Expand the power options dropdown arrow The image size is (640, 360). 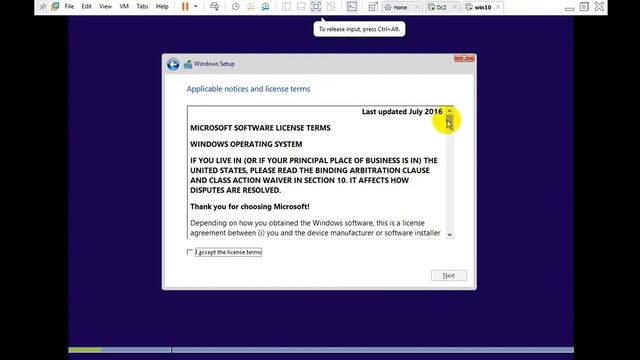click(196, 7)
